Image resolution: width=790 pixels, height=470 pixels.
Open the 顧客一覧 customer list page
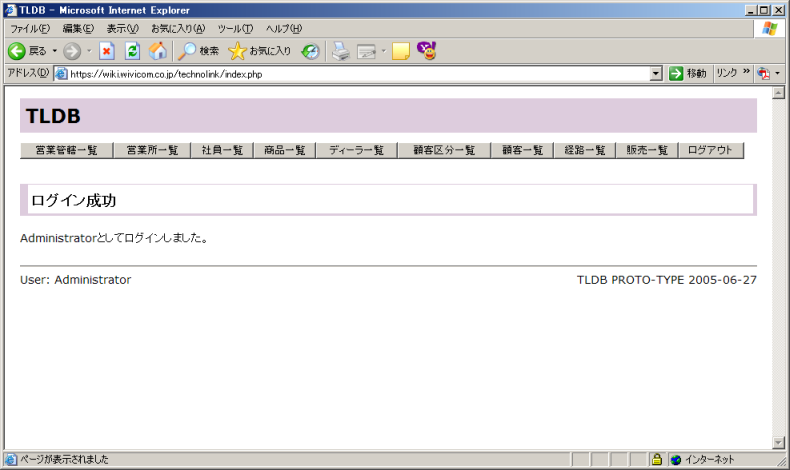[521, 150]
